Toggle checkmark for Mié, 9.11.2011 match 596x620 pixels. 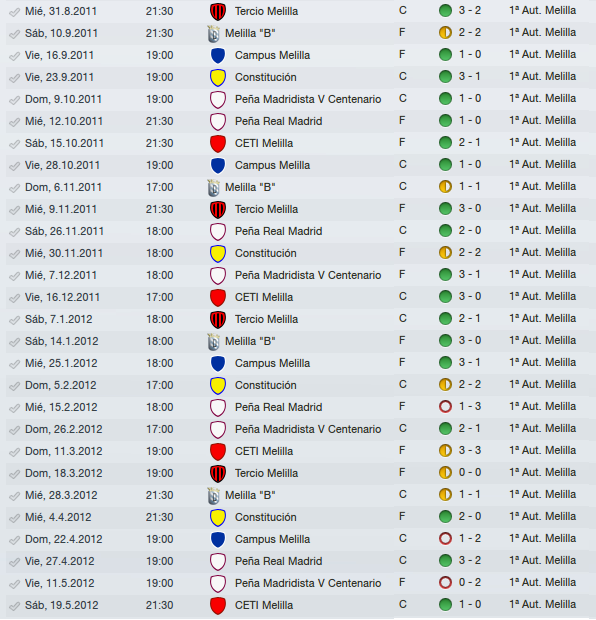(x=15, y=210)
